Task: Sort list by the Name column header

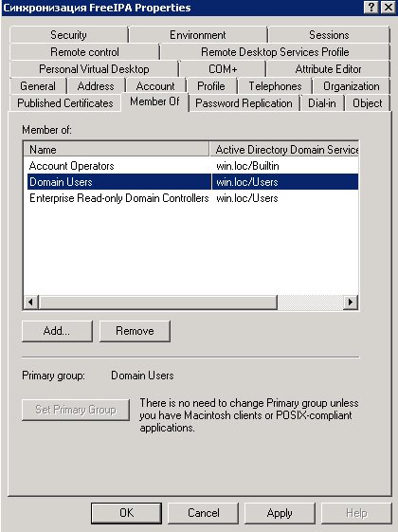Action: pos(117,149)
